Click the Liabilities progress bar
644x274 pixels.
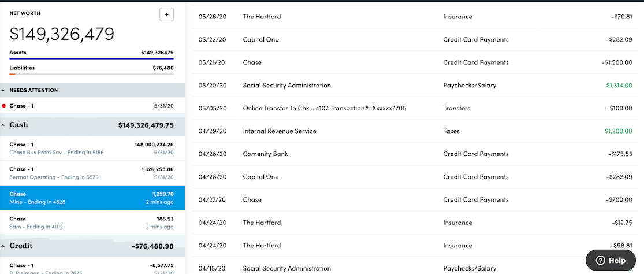point(91,74)
